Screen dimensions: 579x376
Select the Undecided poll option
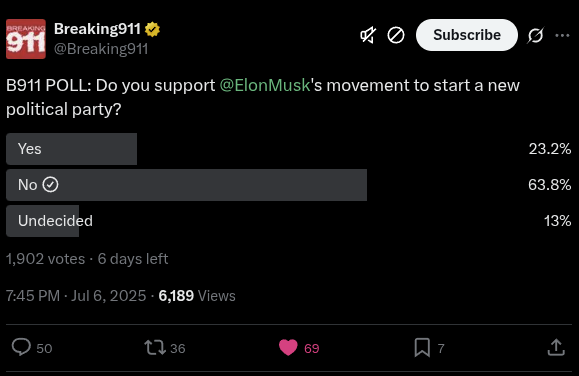click(289, 221)
